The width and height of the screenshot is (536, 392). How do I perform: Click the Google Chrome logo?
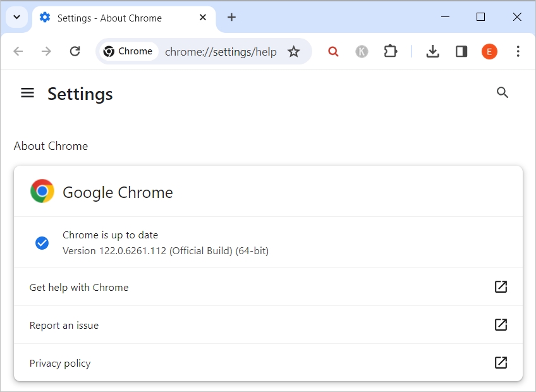(x=42, y=191)
